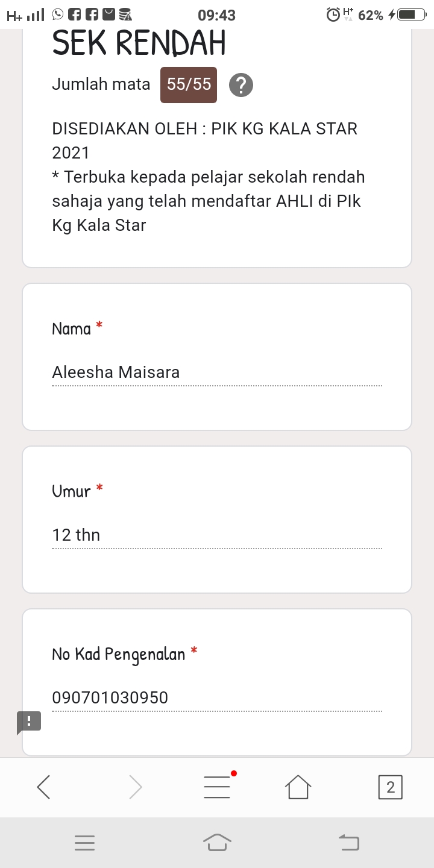This screenshot has width=434, height=868.
Task: Click the Nama field with Aleesha Maisara
Action: click(217, 373)
